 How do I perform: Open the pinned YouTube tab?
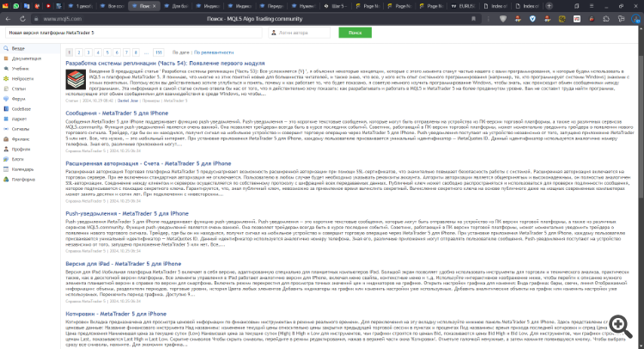(48, 6)
